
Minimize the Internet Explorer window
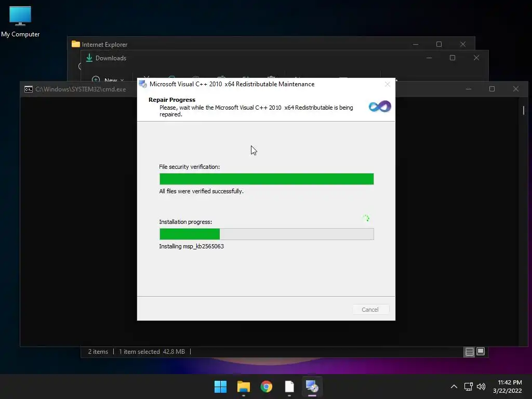click(416, 44)
